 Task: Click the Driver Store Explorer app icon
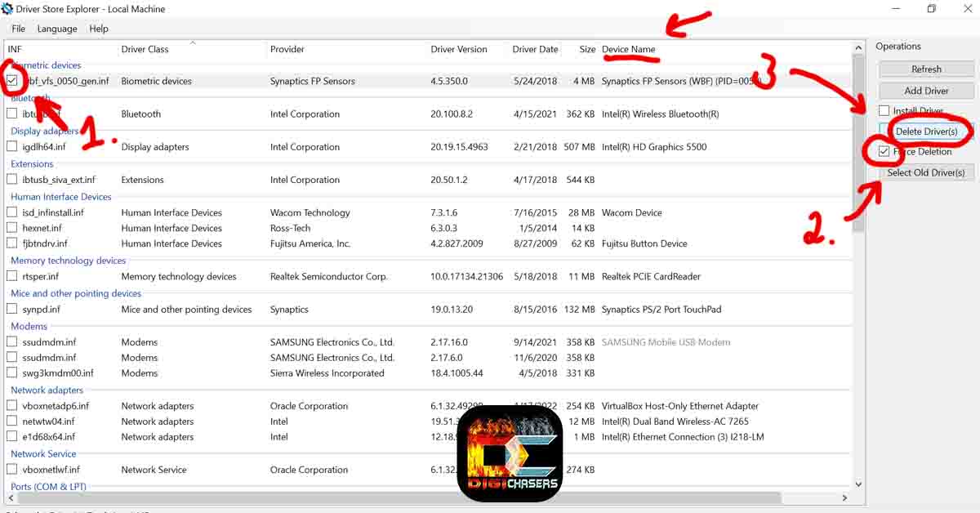[x=7, y=9]
